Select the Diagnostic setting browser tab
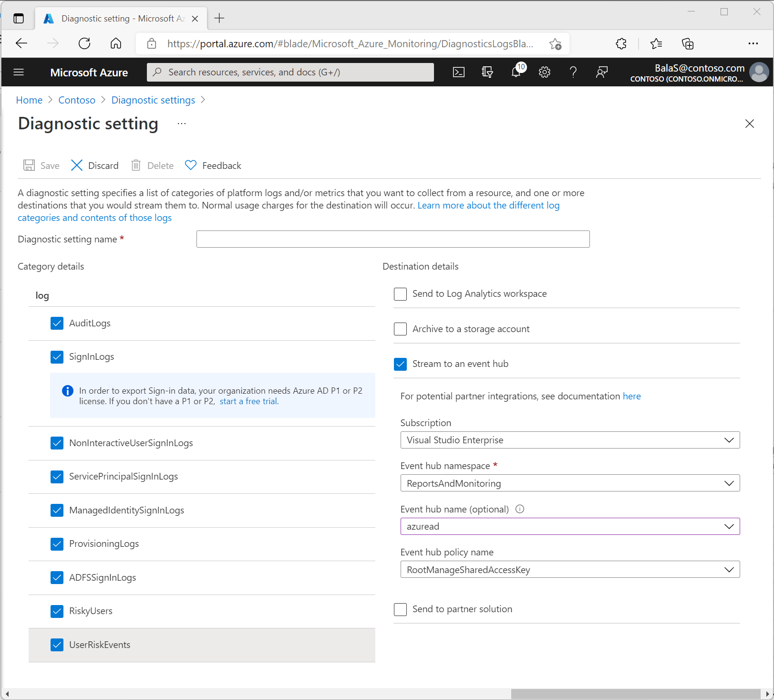Image resolution: width=774 pixels, height=700 pixels. click(114, 18)
